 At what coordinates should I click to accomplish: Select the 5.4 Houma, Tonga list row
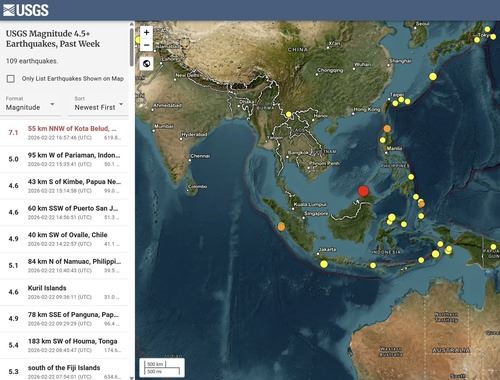pyautogui.click(x=64, y=345)
